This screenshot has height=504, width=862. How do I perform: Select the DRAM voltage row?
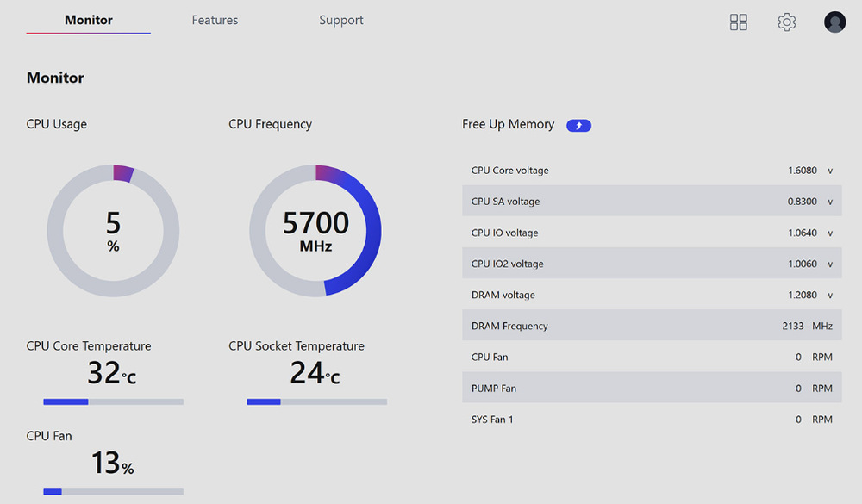tap(652, 294)
